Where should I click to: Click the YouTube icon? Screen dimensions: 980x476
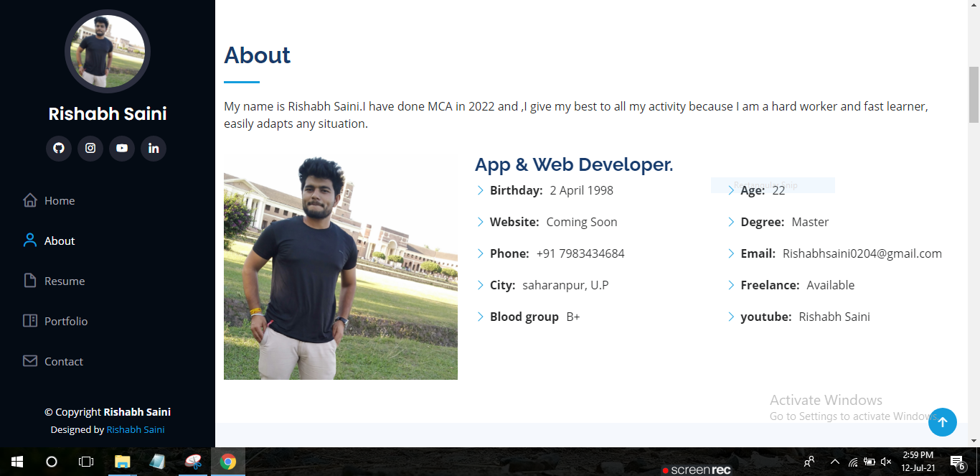click(121, 148)
